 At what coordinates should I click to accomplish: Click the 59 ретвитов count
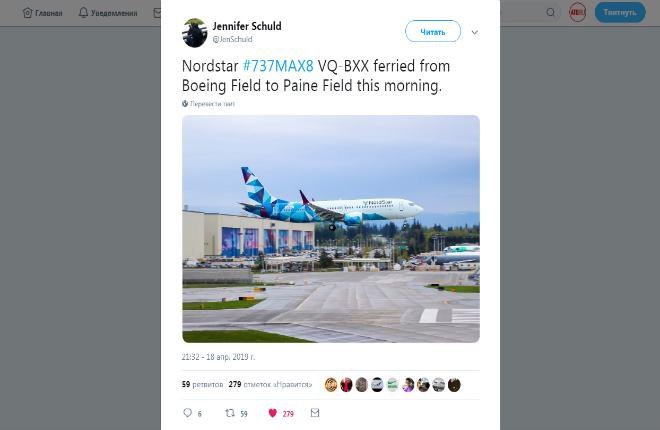click(200, 385)
